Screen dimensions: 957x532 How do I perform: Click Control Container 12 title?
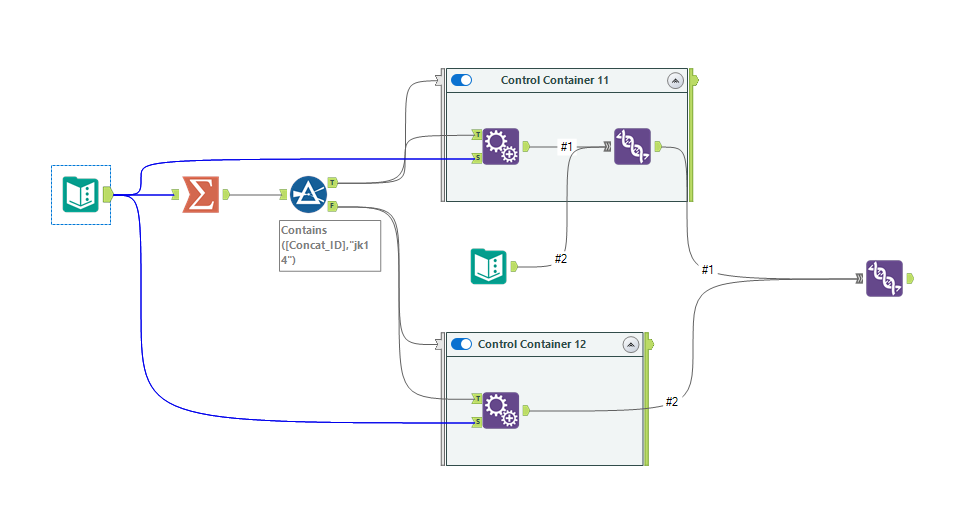point(532,344)
